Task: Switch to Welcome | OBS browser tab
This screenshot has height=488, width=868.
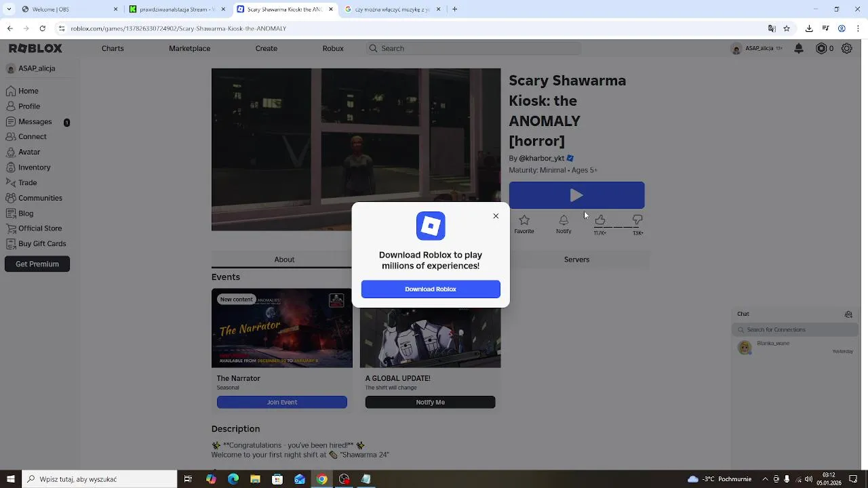Action: [x=66, y=9]
